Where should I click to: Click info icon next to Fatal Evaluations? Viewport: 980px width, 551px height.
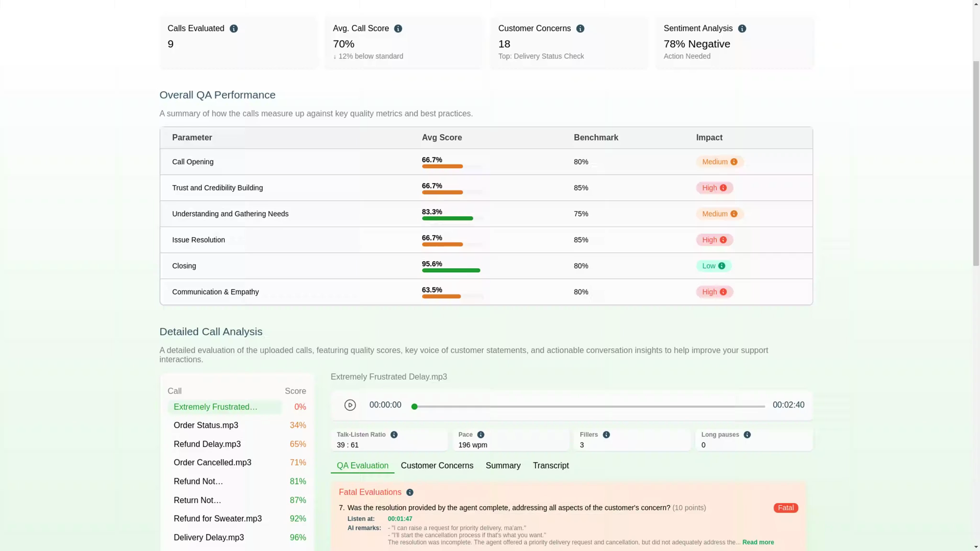click(x=410, y=492)
